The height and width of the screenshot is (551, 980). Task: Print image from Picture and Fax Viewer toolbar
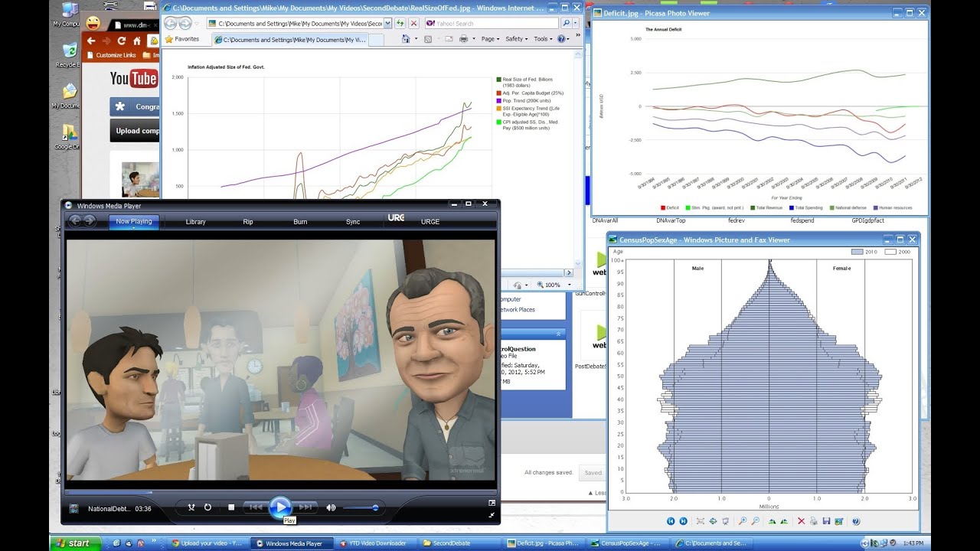click(x=814, y=521)
